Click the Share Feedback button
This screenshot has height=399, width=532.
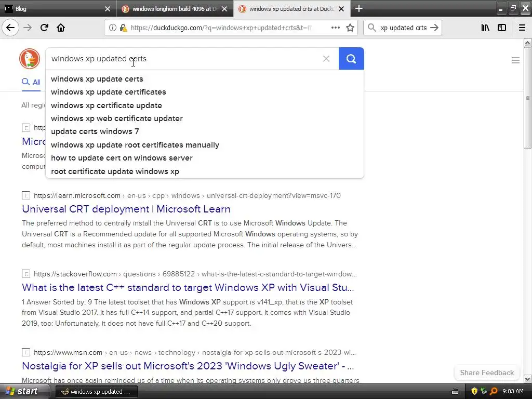tap(487, 373)
